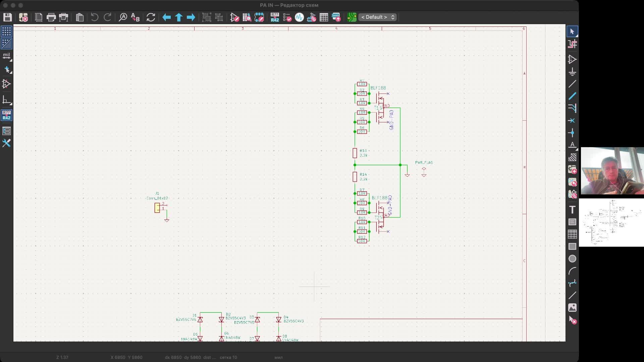The height and width of the screenshot is (362, 644).
Task: Select the wire placement tool
Action: (x=573, y=84)
